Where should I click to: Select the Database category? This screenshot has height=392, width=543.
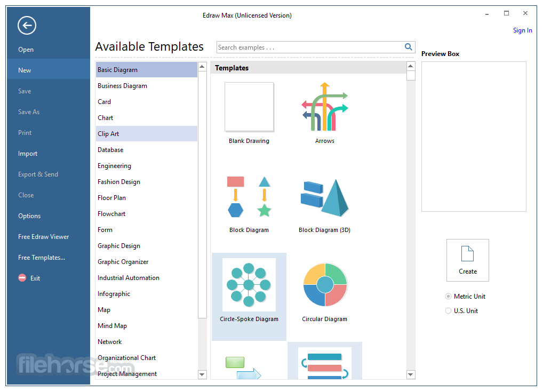[147, 149]
